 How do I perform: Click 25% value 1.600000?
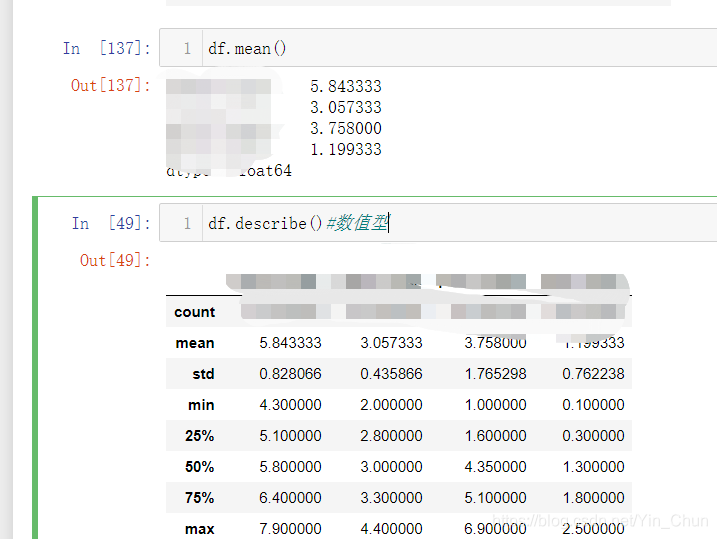[x=496, y=436]
